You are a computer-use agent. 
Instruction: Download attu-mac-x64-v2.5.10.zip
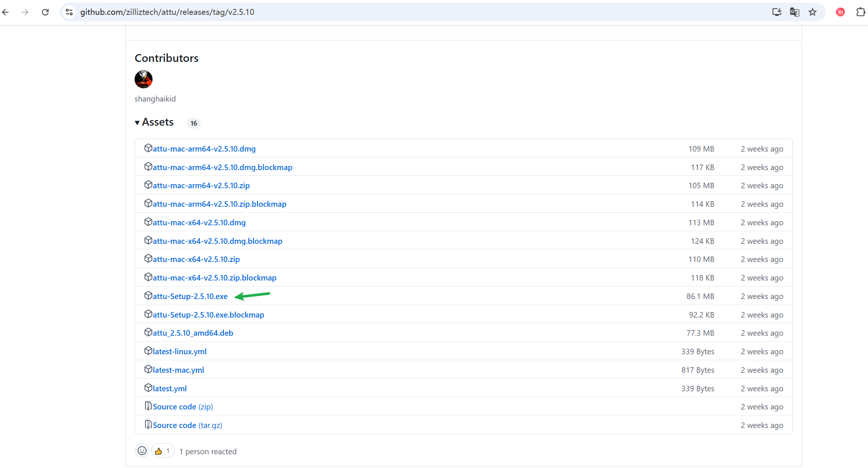[x=196, y=259]
